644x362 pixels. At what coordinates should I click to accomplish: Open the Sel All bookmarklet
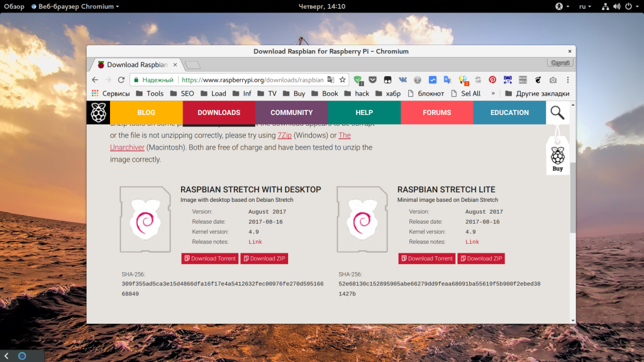466,94
